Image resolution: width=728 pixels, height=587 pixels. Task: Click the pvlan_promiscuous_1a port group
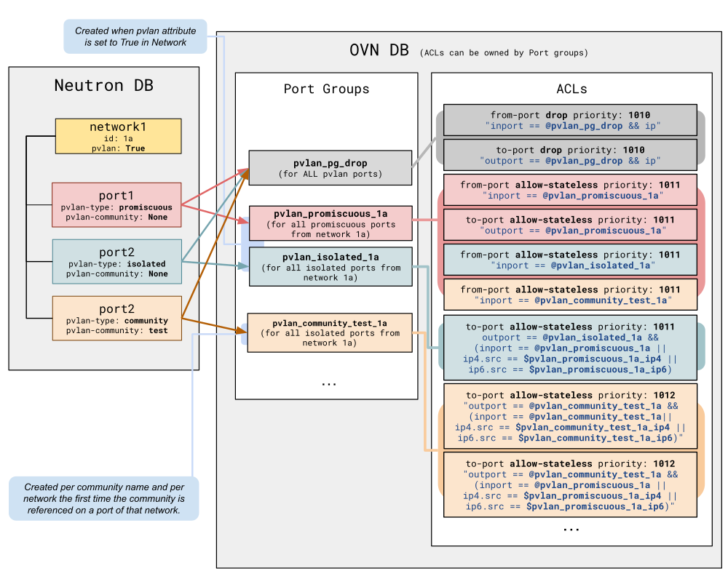point(331,223)
